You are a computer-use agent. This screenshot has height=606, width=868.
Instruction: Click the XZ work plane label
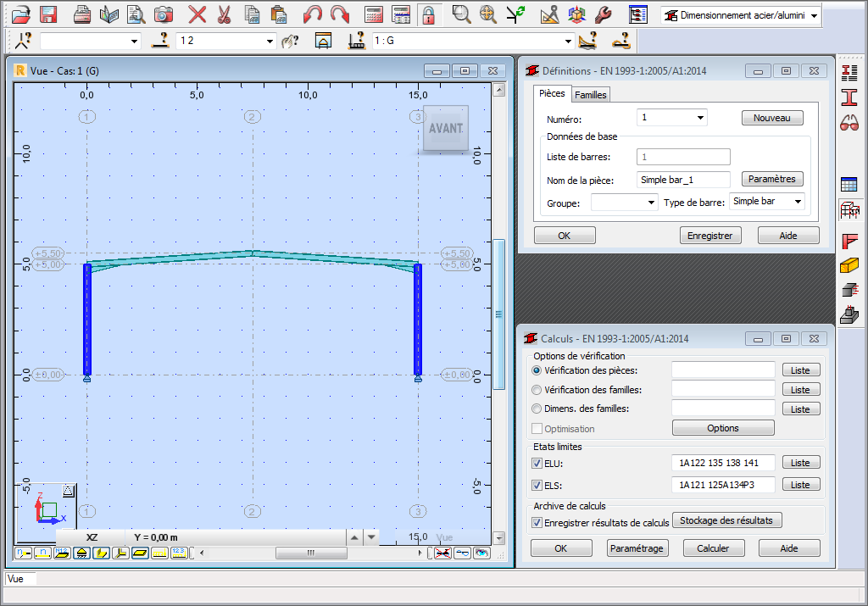[x=92, y=537]
